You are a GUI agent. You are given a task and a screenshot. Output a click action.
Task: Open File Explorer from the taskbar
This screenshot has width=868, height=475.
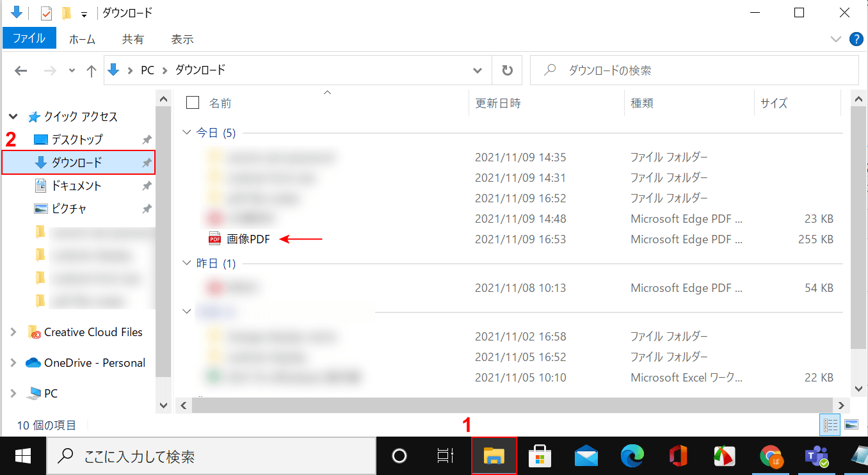click(494, 456)
